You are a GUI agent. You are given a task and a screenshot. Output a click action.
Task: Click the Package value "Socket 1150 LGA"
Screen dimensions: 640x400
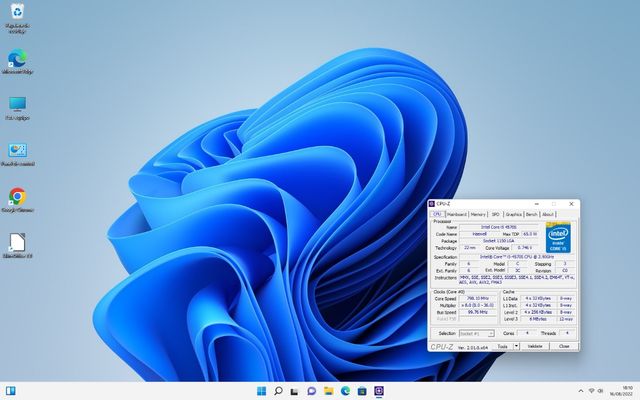(498, 241)
